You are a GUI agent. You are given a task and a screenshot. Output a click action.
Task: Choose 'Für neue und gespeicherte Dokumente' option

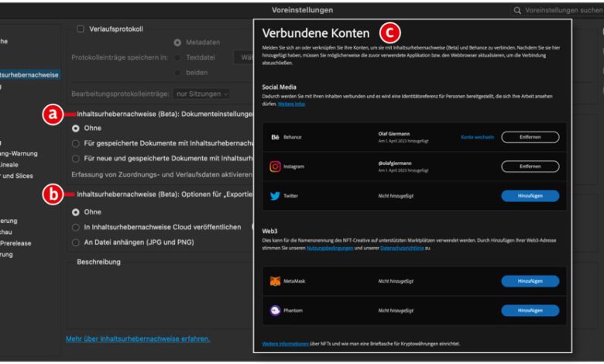76,159
